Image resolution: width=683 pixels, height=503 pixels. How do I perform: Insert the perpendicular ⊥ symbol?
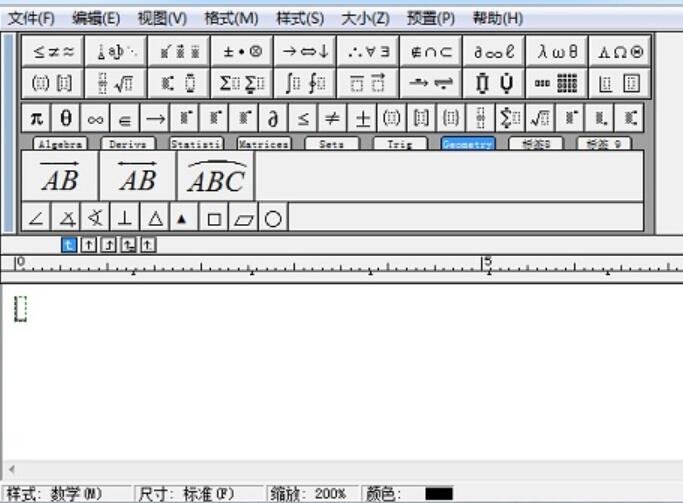point(125,218)
